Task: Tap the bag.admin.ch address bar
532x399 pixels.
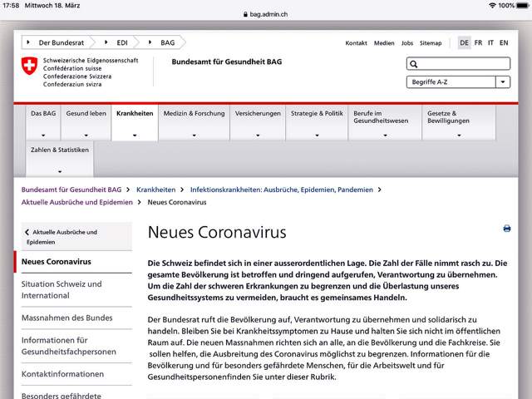Action: pos(266,14)
